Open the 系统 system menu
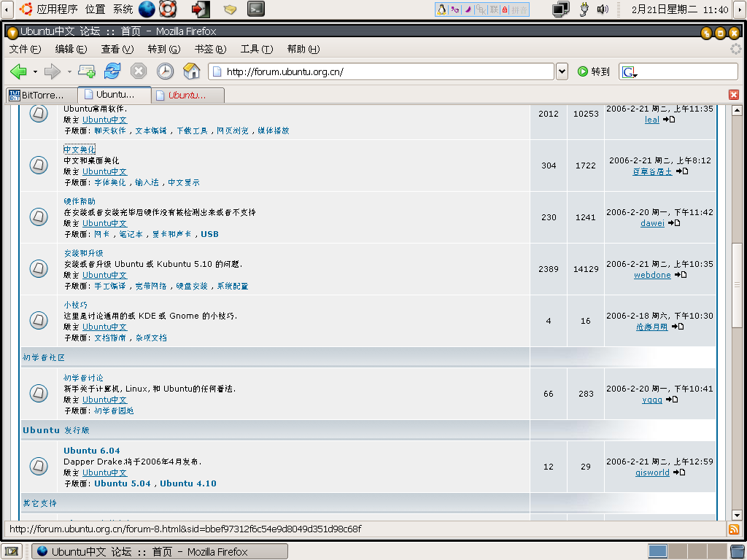Image resolution: width=747 pixels, height=560 pixels. pos(123,9)
